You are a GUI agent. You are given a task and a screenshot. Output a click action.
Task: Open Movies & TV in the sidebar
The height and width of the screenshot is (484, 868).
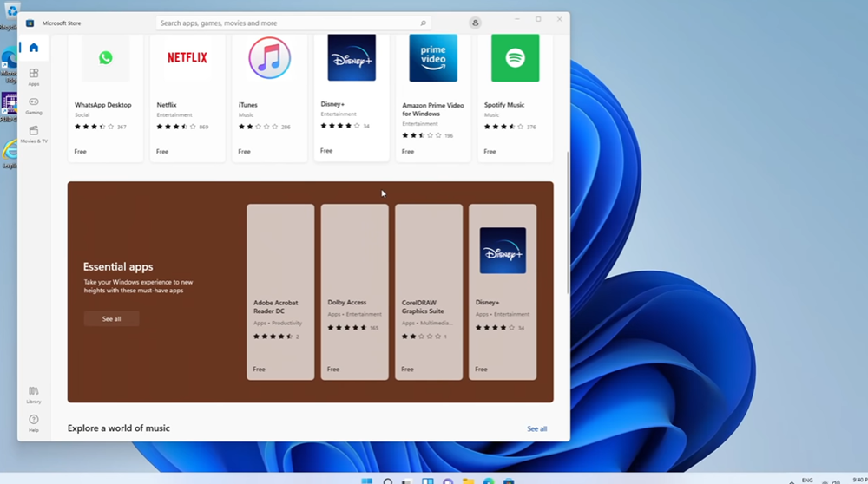[x=34, y=134]
